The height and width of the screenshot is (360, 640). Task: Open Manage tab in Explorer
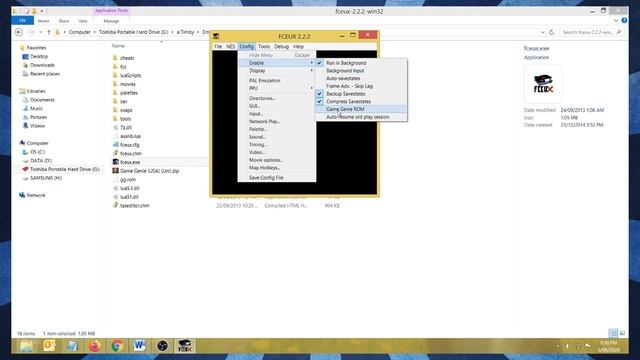[x=111, y=21]
